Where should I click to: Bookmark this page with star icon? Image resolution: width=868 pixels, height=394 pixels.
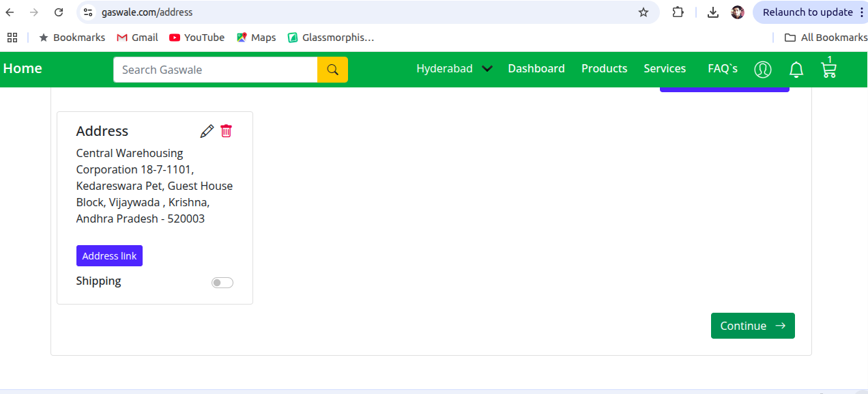(643, 12)
